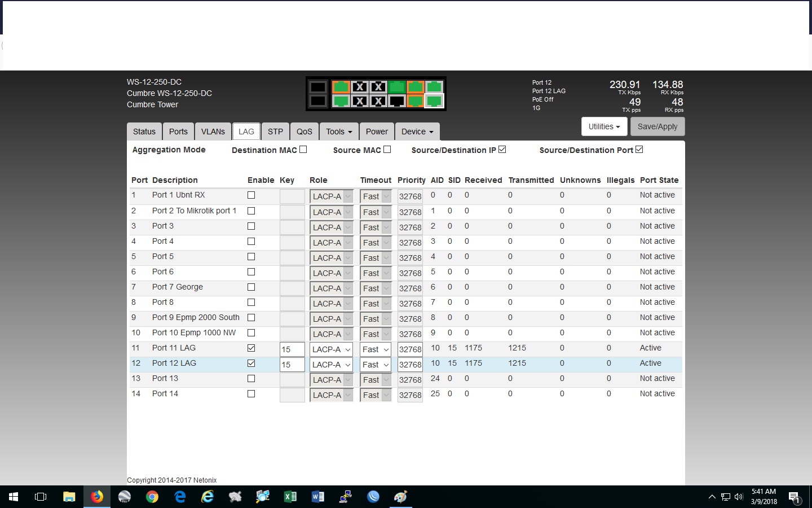Uncheck Source/Destination Port aggregation mode
The width and height of the screenshot is (812, 508).
[x=639, y=150]
